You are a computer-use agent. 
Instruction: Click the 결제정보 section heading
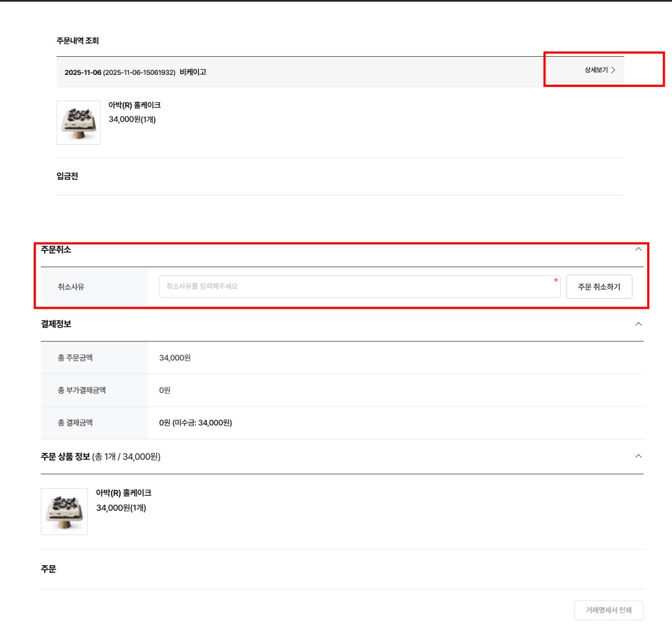[56, 324]
